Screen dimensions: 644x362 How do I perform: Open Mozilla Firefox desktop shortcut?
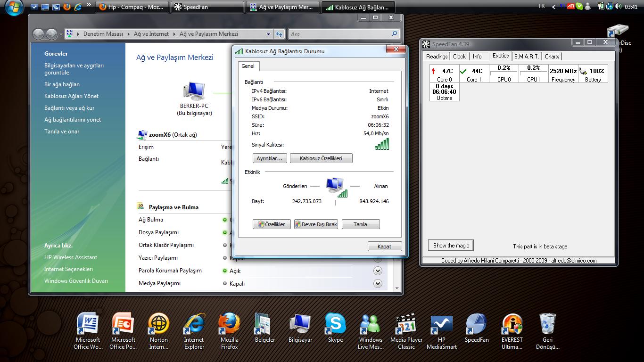pos(229,331)
